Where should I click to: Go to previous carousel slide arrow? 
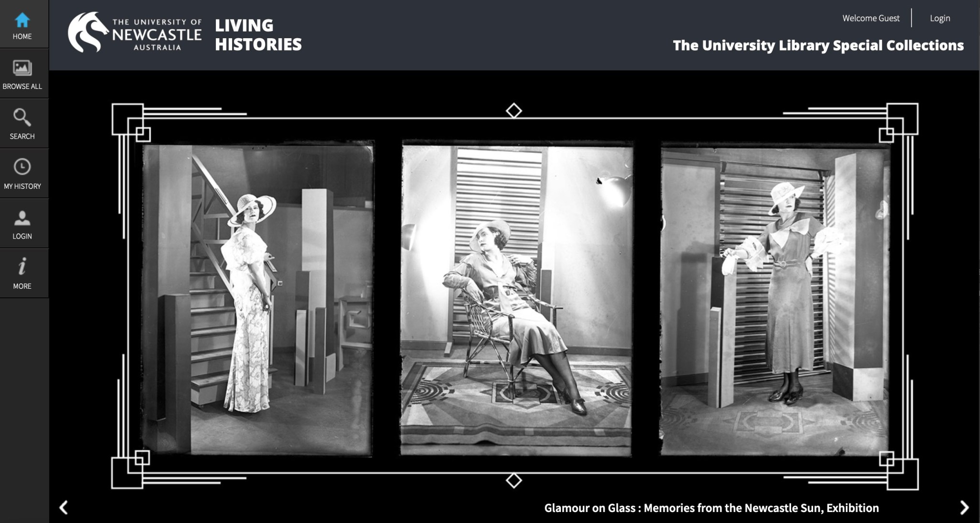[x=64, y=507]
